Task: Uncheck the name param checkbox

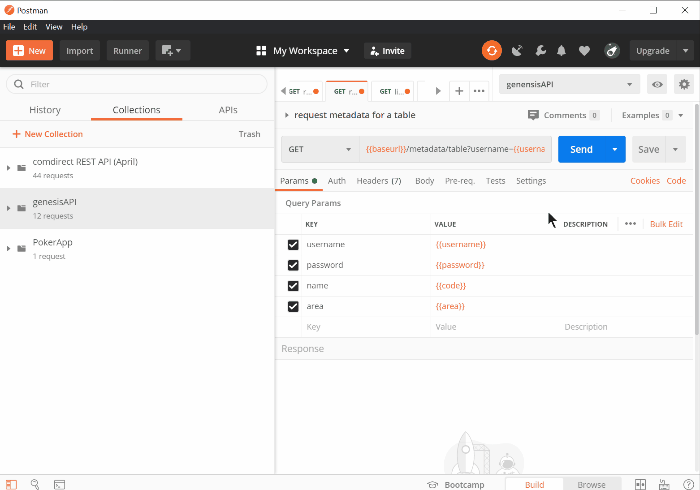Action: click(x=293, y=286)
